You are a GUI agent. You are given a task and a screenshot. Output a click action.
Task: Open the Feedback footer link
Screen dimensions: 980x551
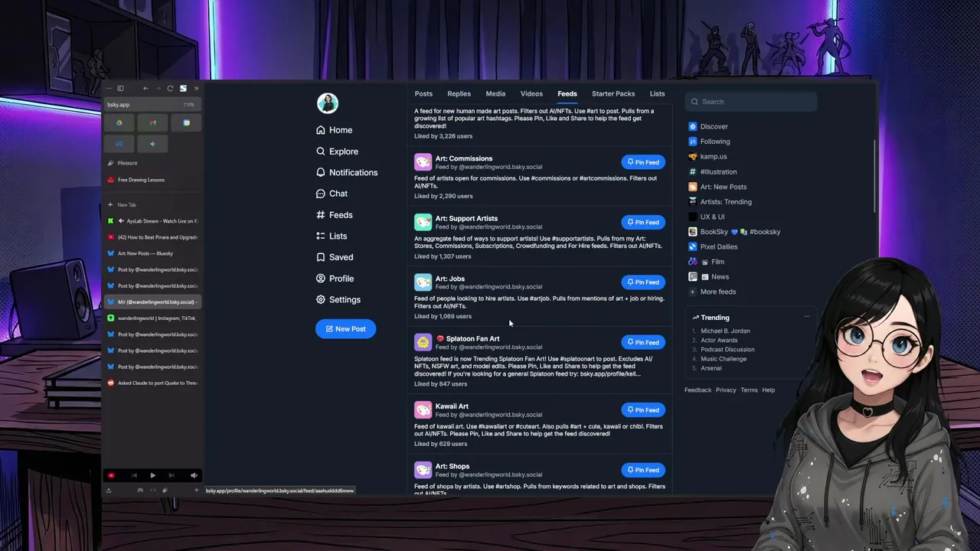click(x=697, y=390)
